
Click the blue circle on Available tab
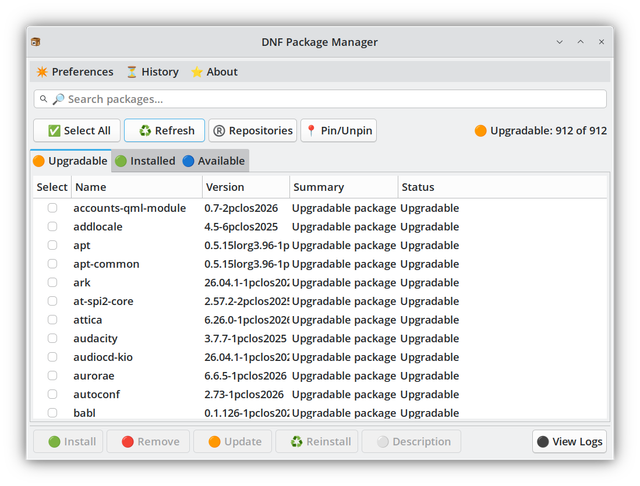[x=188, y=161]
